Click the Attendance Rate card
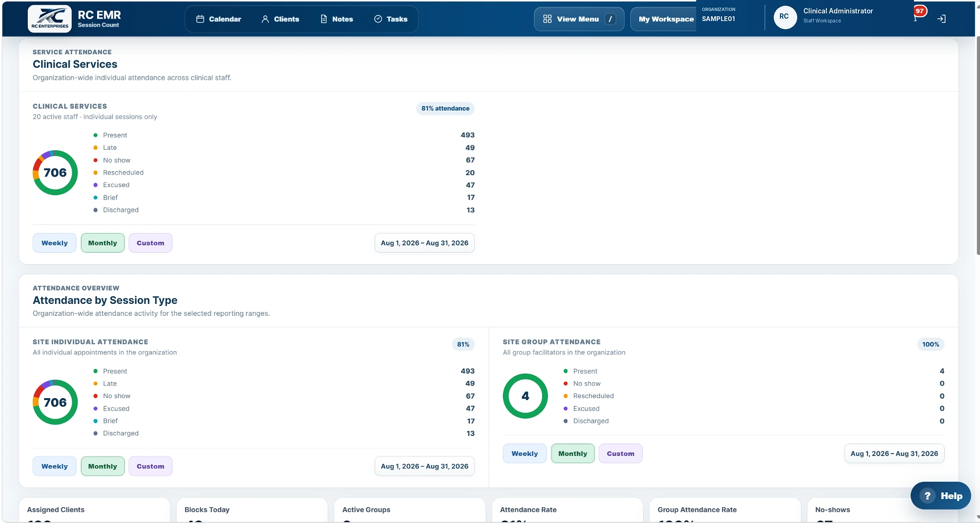 pyautogui.click(x=568, y=510)
